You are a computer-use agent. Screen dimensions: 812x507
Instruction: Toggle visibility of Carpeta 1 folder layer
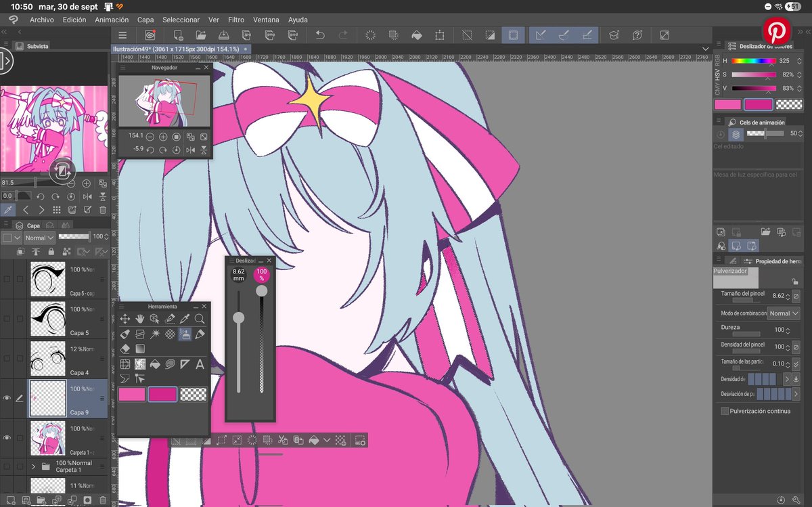pos(7,466)
